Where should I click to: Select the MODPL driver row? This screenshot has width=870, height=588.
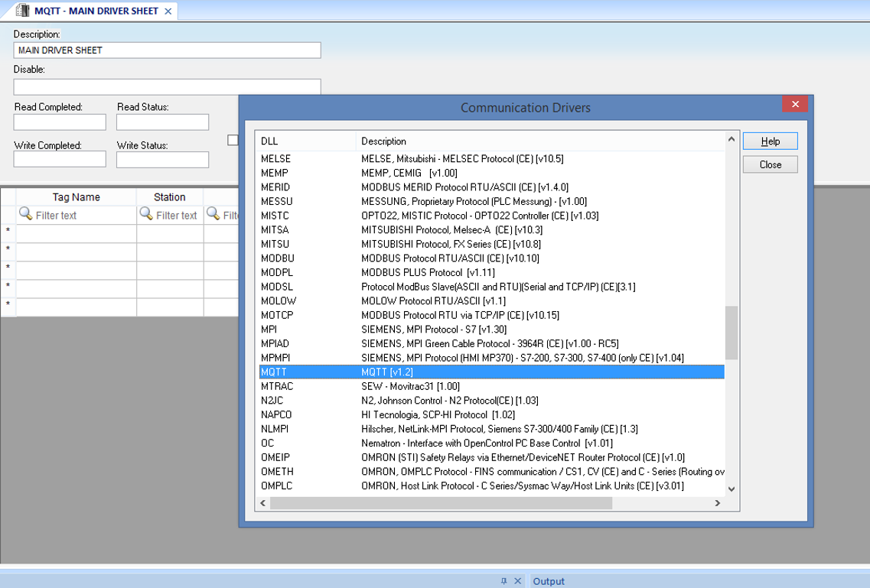click(x=491, y=273)
